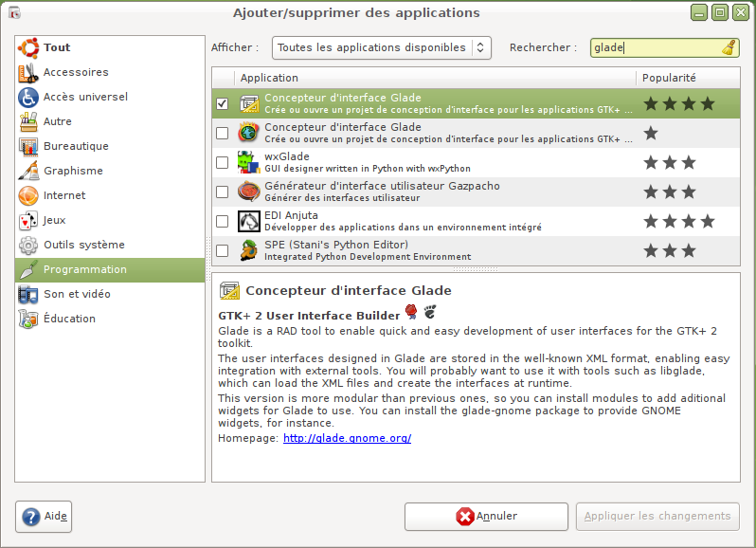
Task: Select the EDI Anjuta checkbox
Action: pos(223,222)
